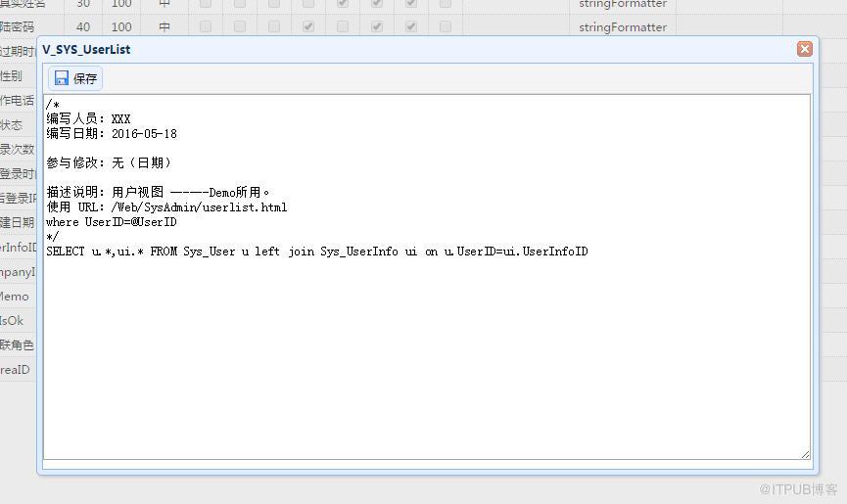Select the 录次数 row in background table
Viewport: 847px width, 504px height.
pos(18,150)
